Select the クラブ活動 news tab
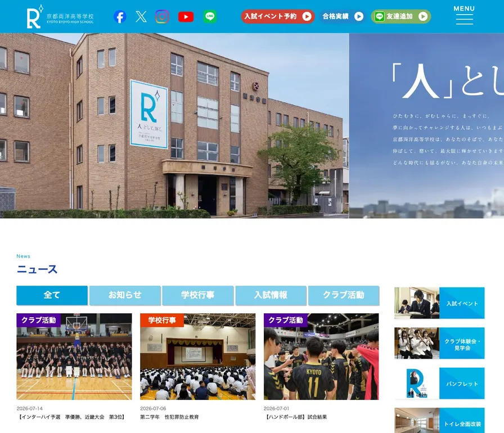The width and height of the screenshot is (504, 433). (x=344, y=295)
